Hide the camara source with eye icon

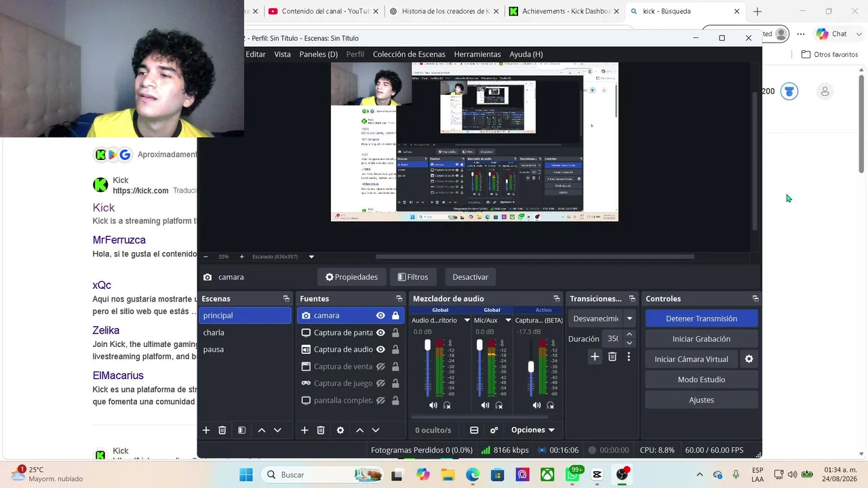[x=380, y=315]
